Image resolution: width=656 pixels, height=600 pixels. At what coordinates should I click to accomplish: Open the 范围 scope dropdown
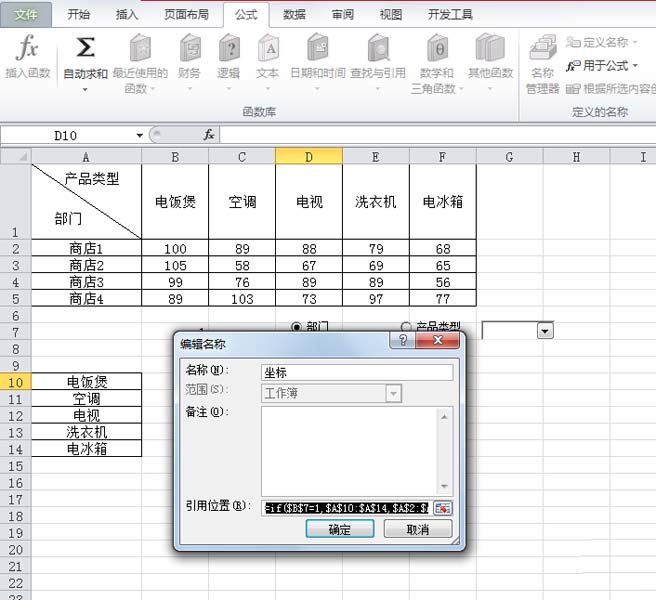point(393,393)
